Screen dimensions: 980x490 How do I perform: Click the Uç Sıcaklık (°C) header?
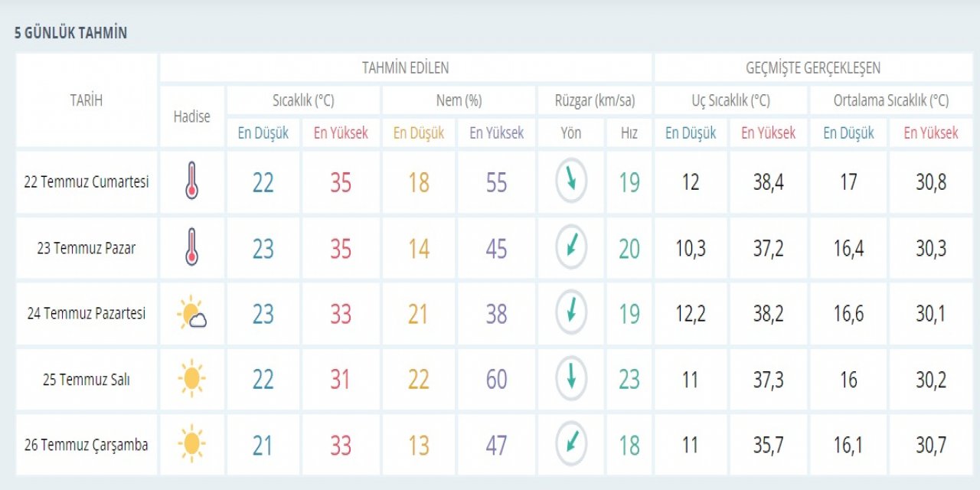click(730, 100)
